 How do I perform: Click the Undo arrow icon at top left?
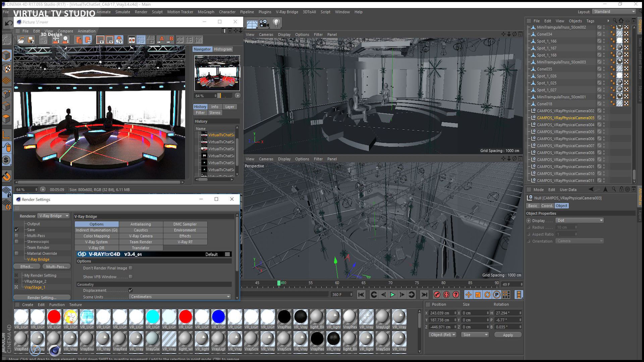click(8, 23)
